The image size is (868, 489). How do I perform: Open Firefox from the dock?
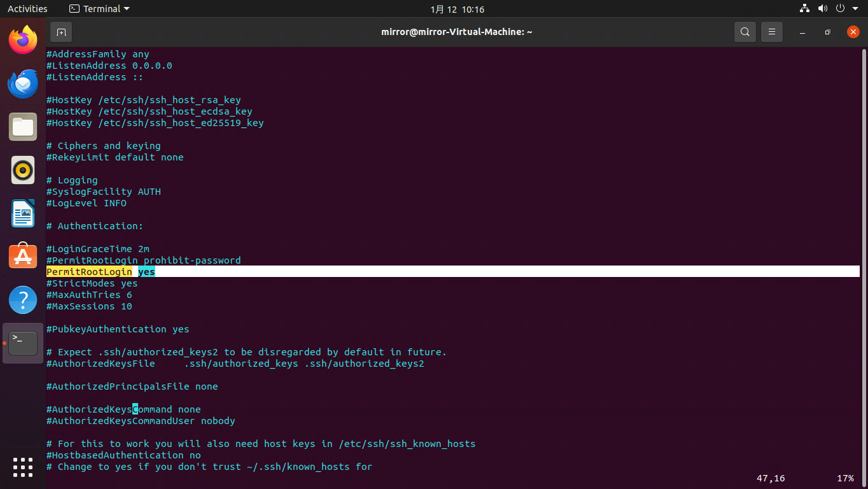23,39
